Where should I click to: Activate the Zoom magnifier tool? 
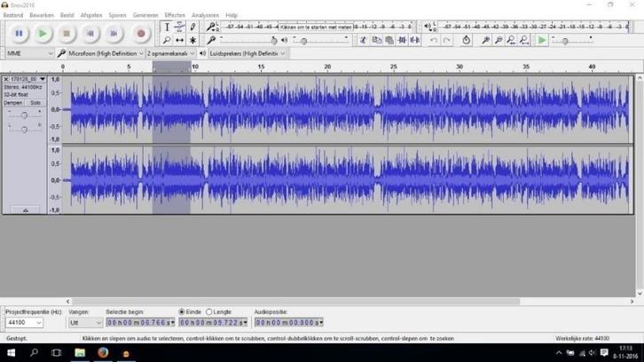167,40
